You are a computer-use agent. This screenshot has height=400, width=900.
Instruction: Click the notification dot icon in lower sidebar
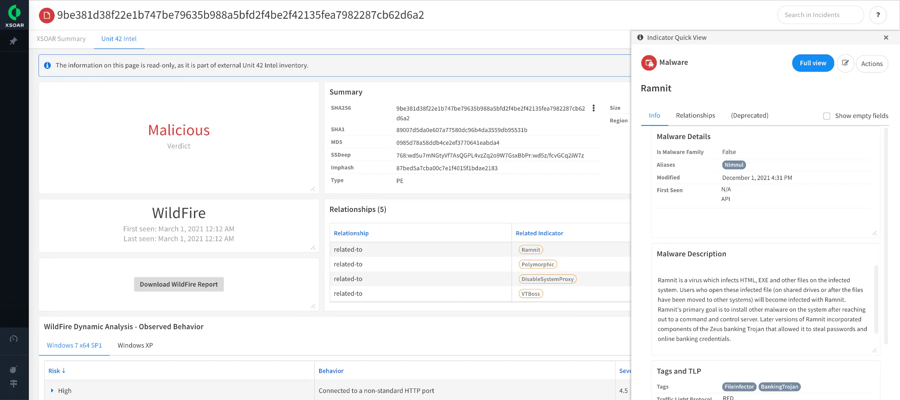(14, 368)
